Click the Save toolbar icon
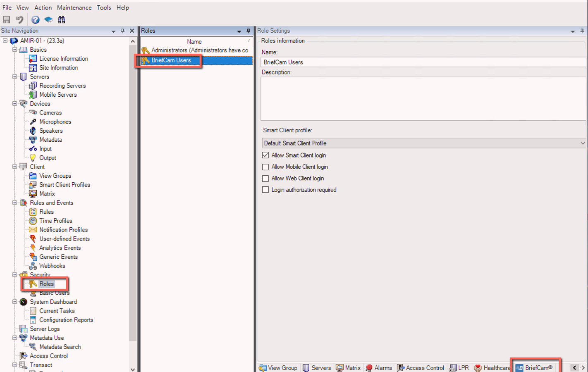Image resolution: width=588 pixels, height=372 pixels. [7, 19]
